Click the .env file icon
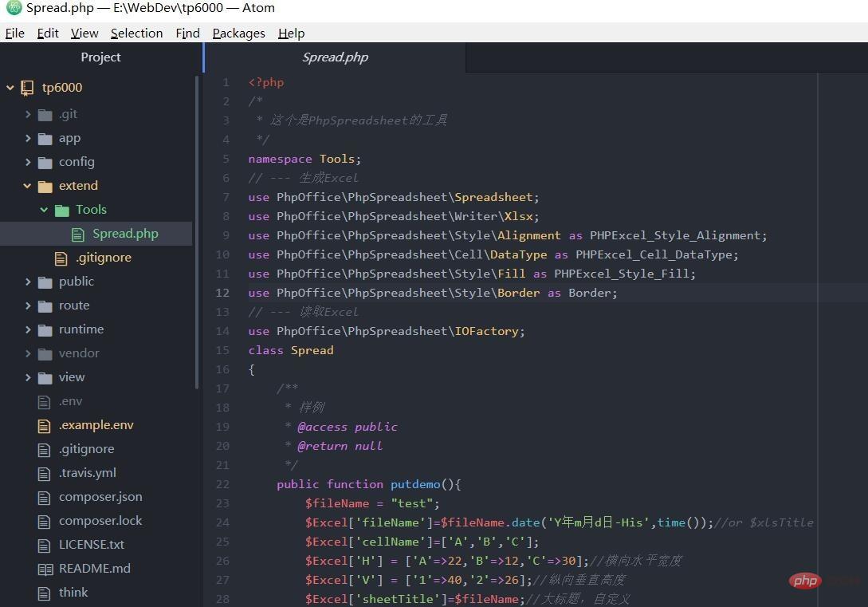Image resolution: width=868 pixels, height=607 pixels. click(x=44, y=401)
